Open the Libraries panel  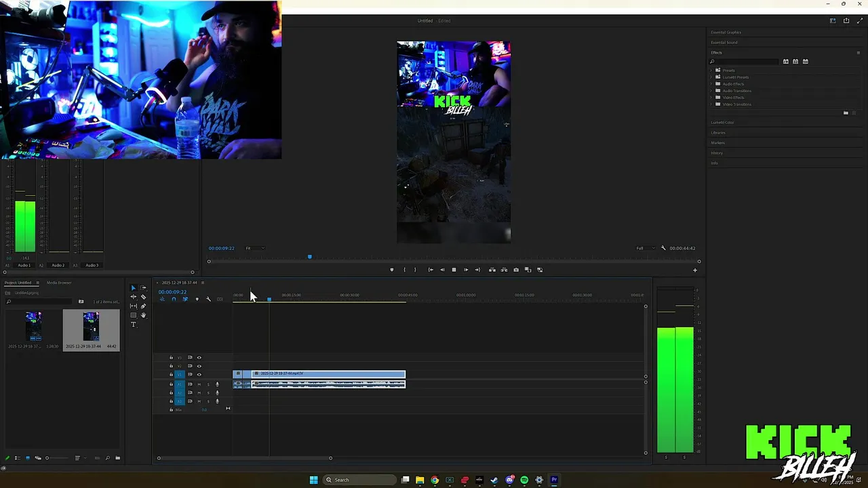click(x=718, y=133)
